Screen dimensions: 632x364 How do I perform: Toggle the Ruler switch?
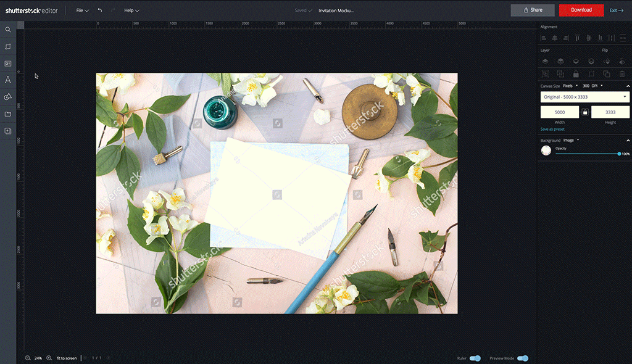point(475,358)
